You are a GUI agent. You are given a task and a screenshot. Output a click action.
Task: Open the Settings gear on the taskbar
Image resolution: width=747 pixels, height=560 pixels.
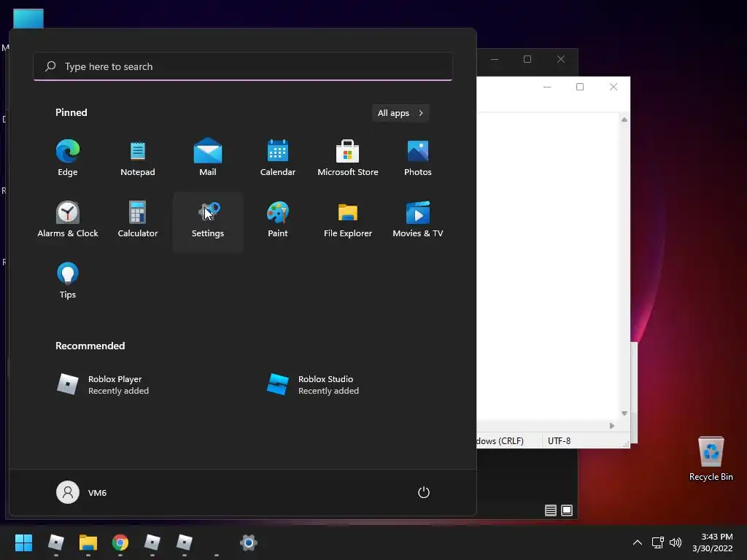[248, 542]
